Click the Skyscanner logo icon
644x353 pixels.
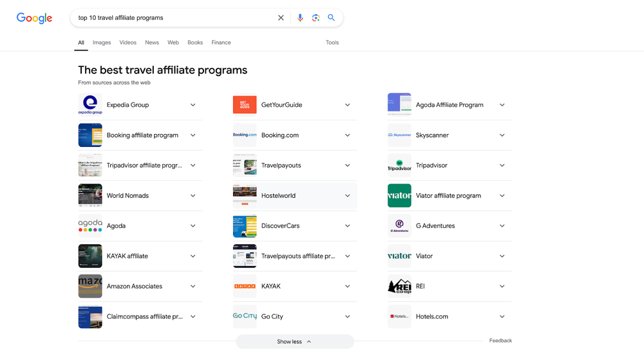tap(399, 135)
